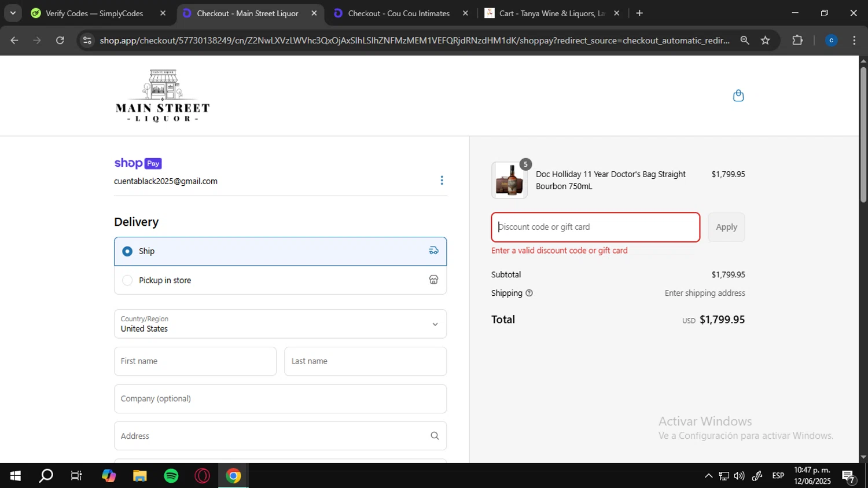Reload the checkout page
The image size is (868, 488).
[60, 41]
